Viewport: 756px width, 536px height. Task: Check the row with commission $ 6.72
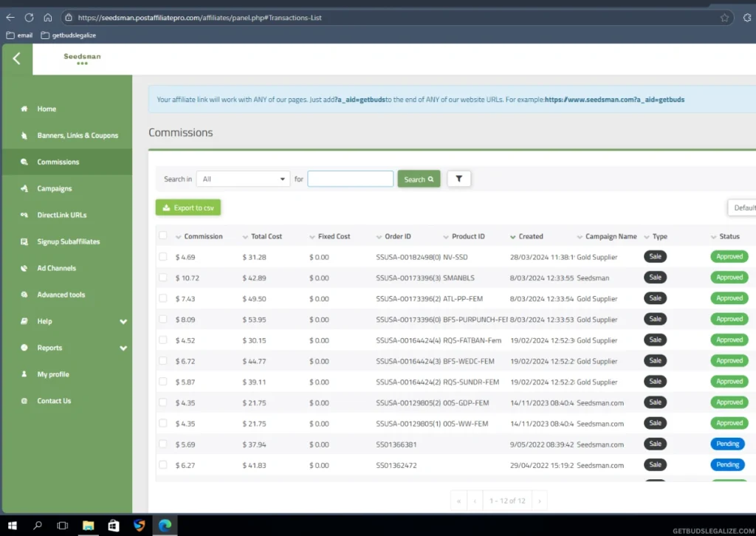click(x=163, y=360)
